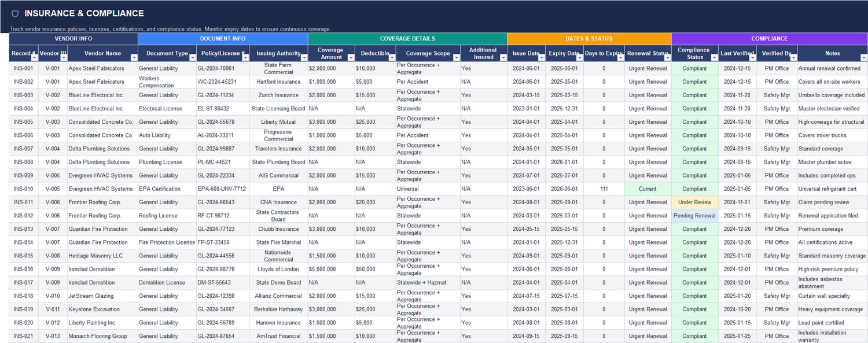The width and height of the screenshot is (868, 343).
Task: Select the COVERAGE DETAILS group header
Action: [407, 39]
